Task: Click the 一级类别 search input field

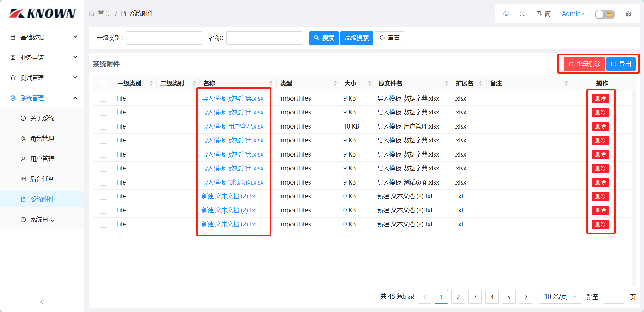Action: click(x=164, y=38)
